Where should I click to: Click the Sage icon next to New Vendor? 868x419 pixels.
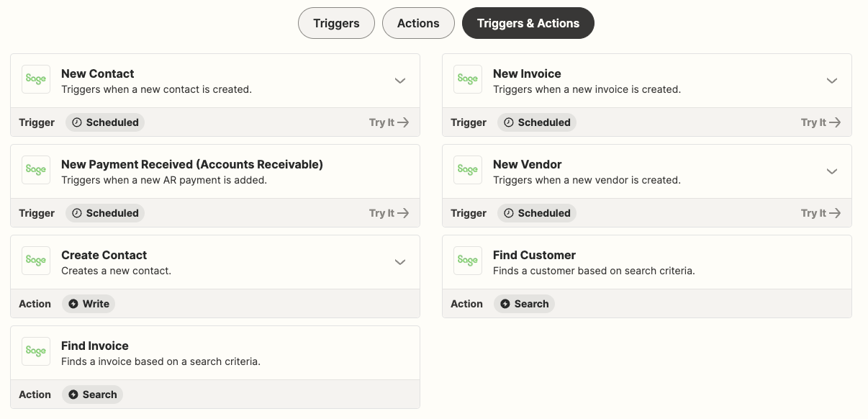click(x=468, y=170)
